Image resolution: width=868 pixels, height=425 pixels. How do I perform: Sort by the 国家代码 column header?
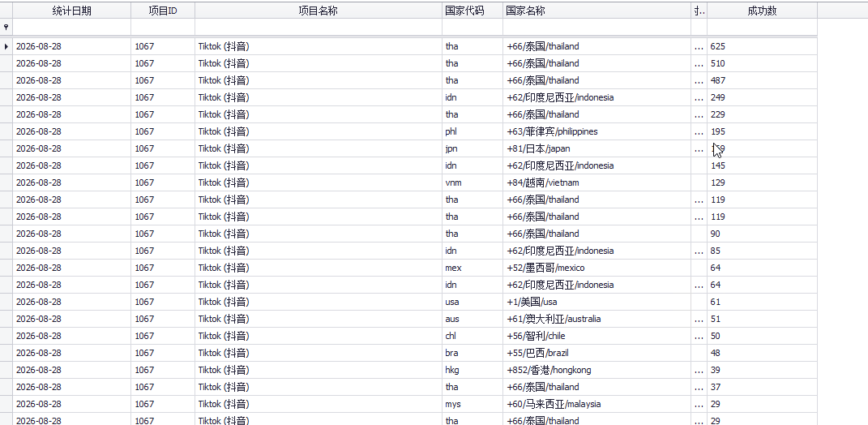pos(472,11)
